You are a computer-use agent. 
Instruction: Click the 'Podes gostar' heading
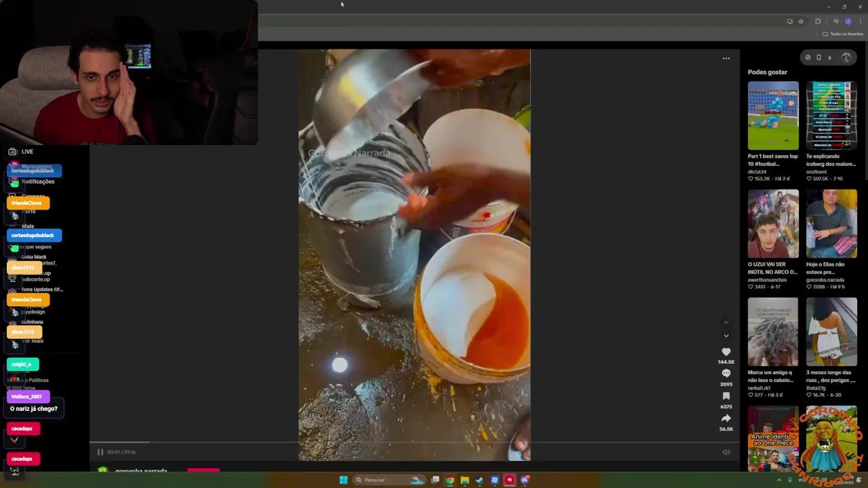[768, 72]
